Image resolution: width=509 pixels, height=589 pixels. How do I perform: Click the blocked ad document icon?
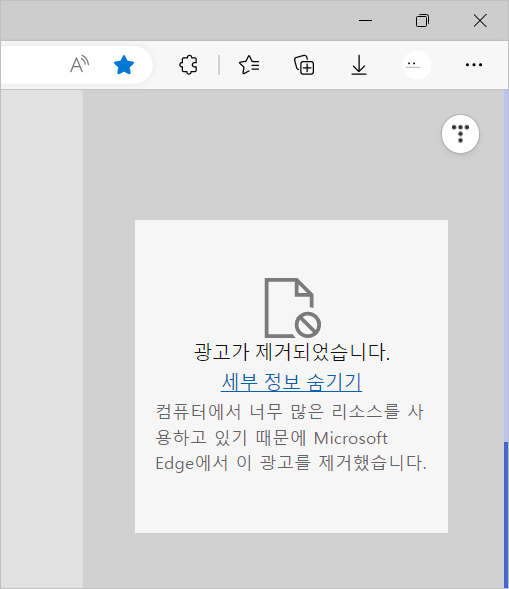(x=292, y=308)
